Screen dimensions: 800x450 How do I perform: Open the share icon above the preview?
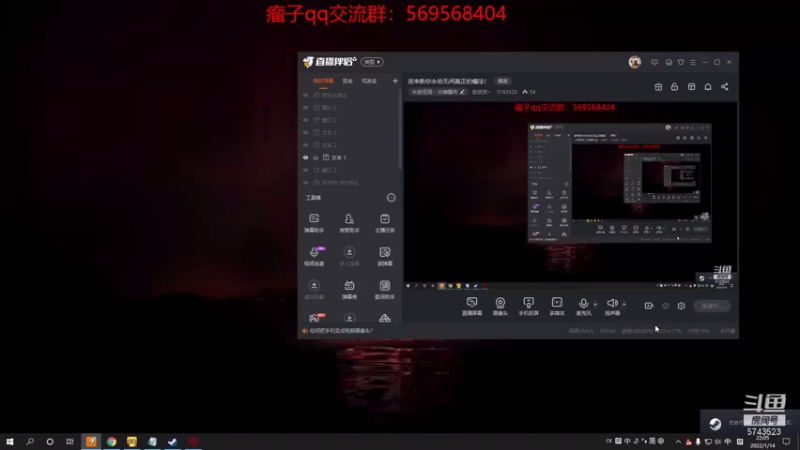click(724, 87)
